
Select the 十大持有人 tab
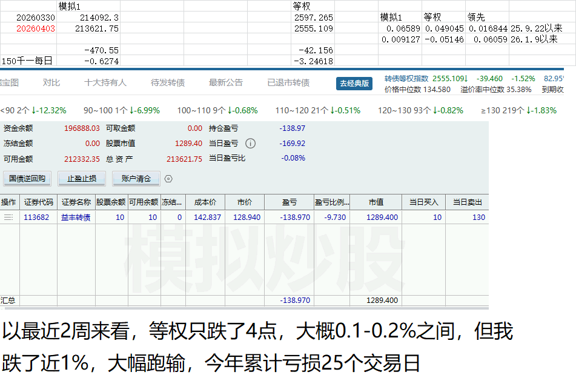point(105,83)
